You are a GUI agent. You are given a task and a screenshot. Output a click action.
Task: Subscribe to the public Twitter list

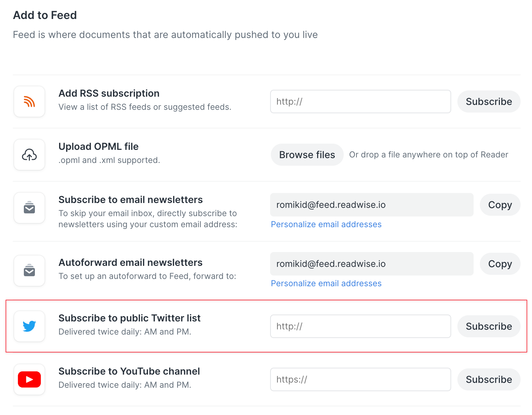click(x=489, y=326)
